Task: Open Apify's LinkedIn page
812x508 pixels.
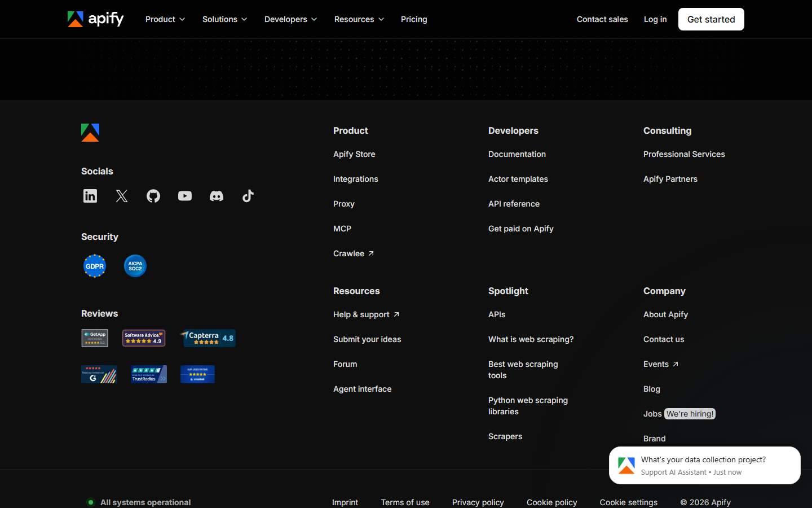Action: click(x=90, y=196)
